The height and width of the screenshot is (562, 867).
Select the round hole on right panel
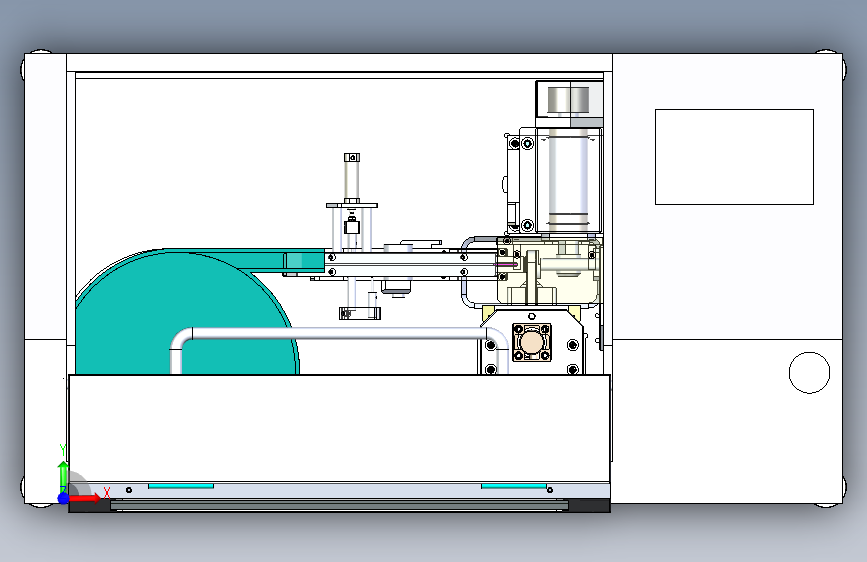pos(809,373)
